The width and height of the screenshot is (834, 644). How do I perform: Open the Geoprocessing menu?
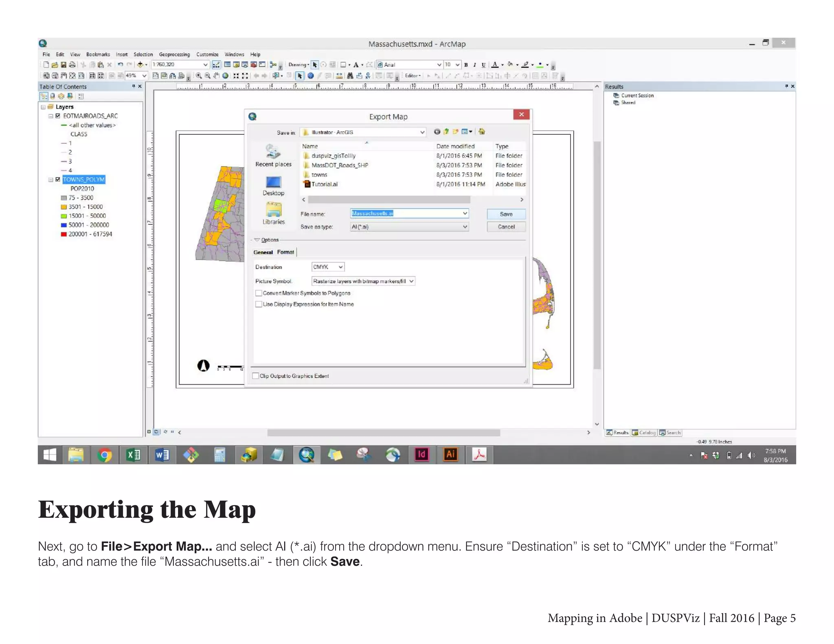[x=174, y=54]
